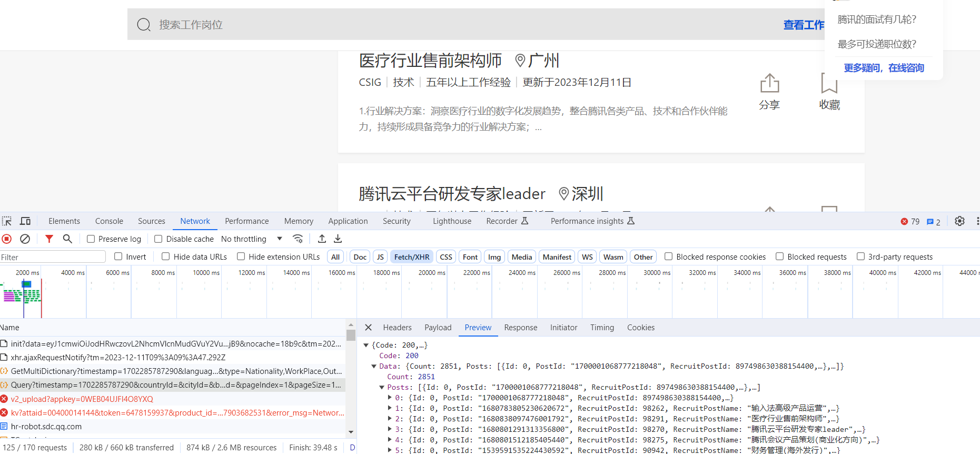The width and height of the screenshot is (980, 454).
Task: Click the request list vertical scrollbar thumb
Action: point(351,335)
